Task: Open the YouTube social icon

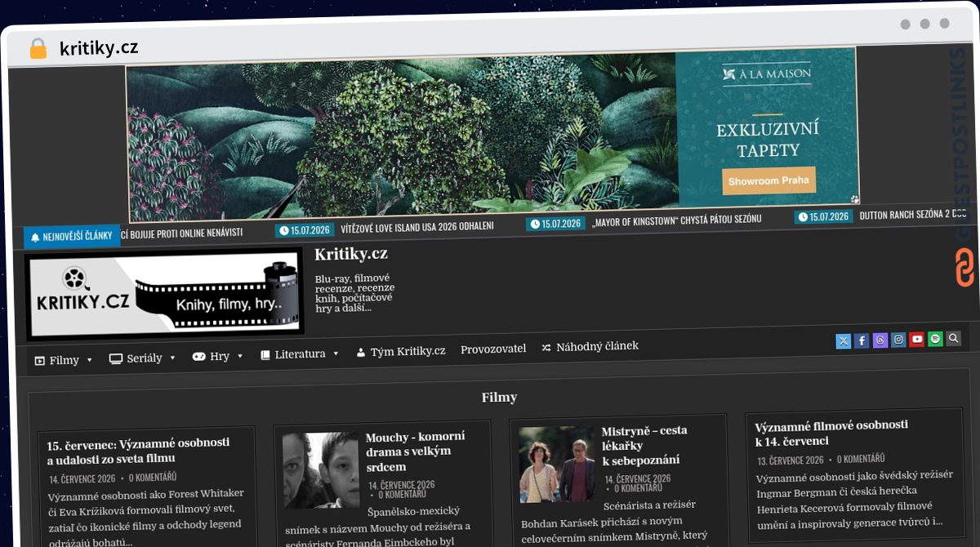Action: [x=917, y=339]
